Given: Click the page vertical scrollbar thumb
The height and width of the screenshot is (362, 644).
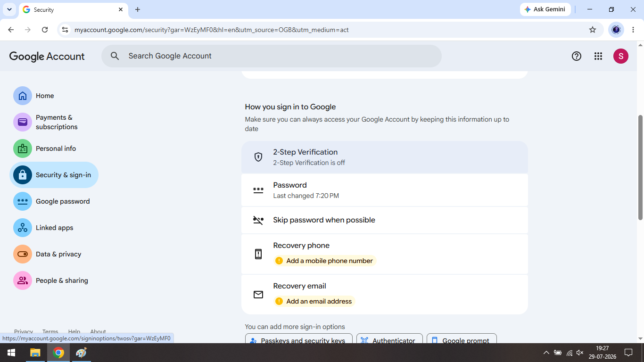Looking at the screenshot, I should tap(640, 167).
